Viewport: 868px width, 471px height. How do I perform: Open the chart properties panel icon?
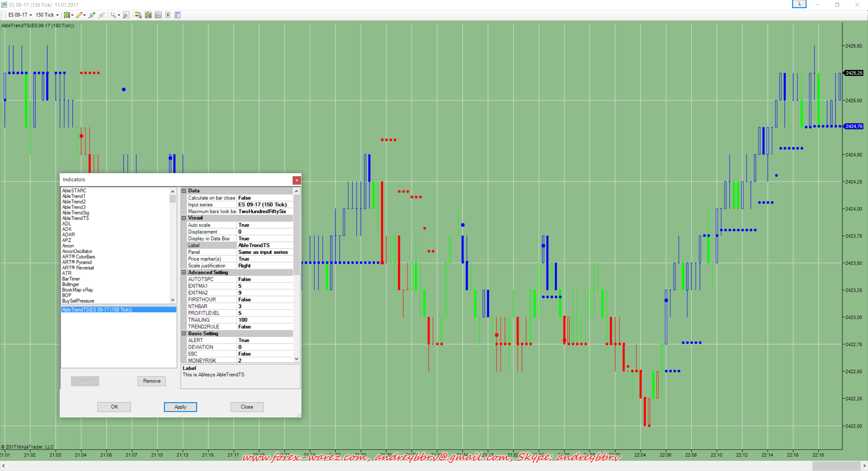[x=177, y=15]
